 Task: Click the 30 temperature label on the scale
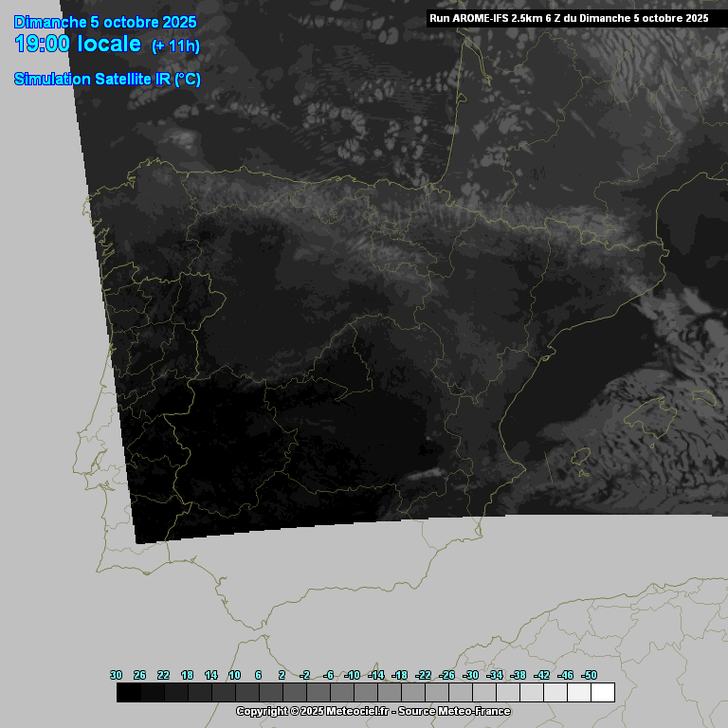point(117,675)
